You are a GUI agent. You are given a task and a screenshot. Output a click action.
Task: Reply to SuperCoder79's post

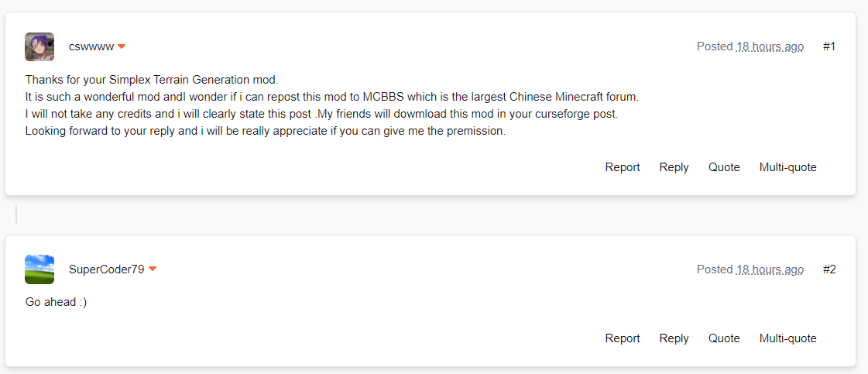tap(674, 338)
